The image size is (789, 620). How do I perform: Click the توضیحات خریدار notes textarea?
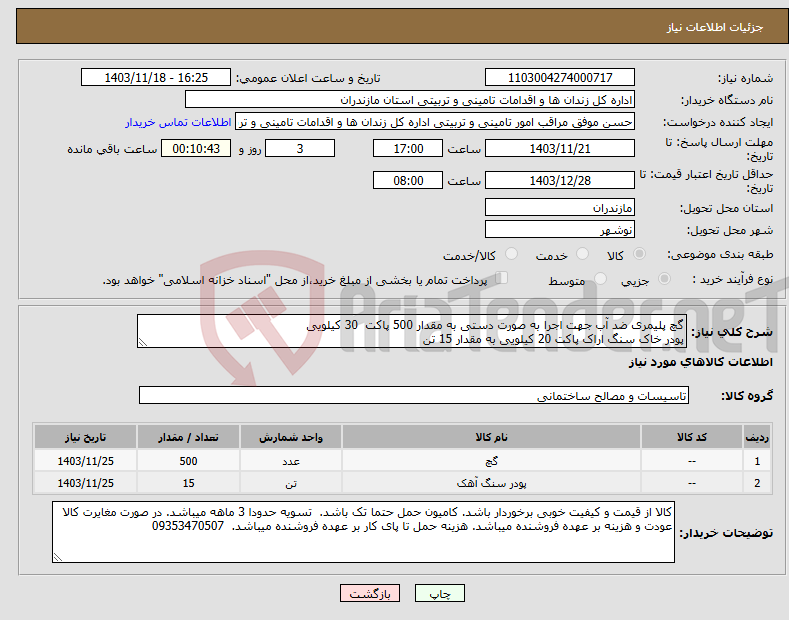(x=363, y=531)
